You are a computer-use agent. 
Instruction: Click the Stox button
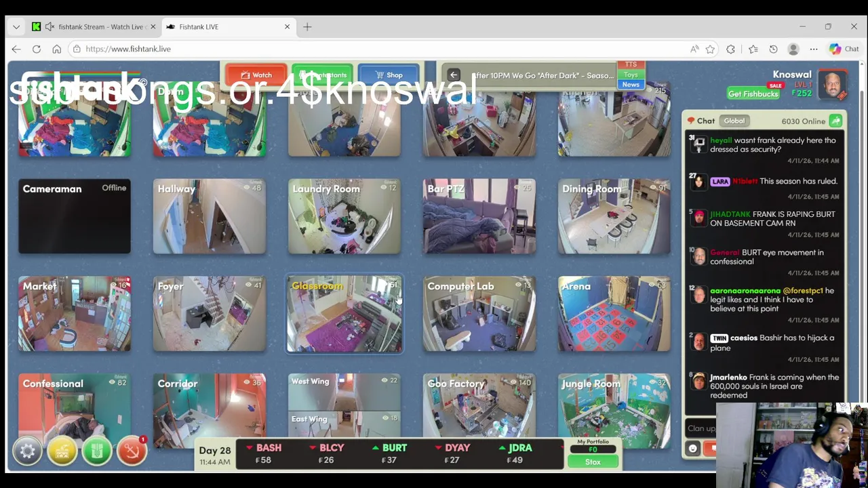(x=593, y=462)
